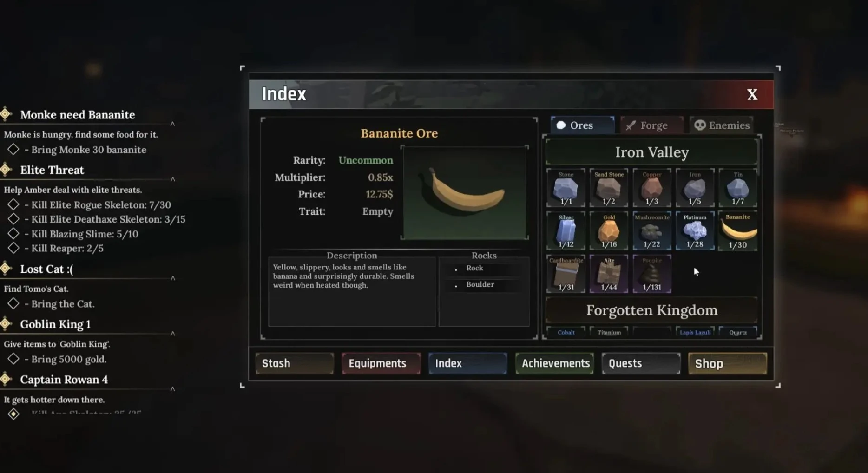Open the Shop button
This screenshot has height=473, width=868.
(x=727, y=363)
